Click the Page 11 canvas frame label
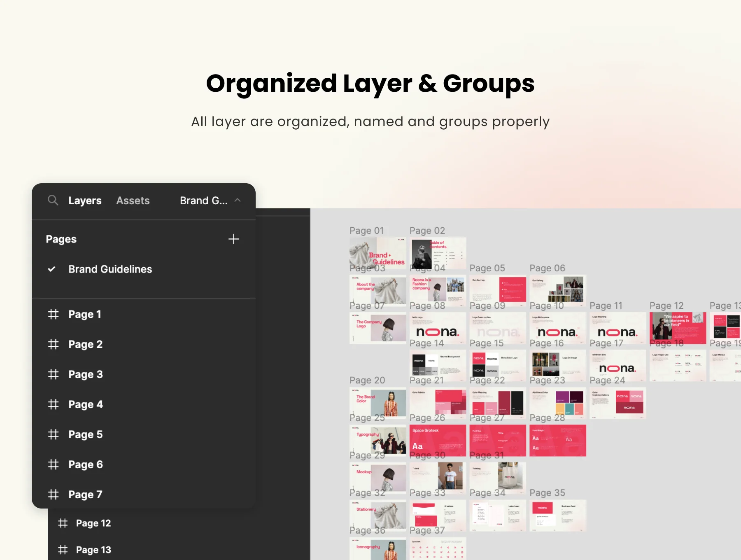The width and height of the screenshot is (741, 560). pos(606,306)
